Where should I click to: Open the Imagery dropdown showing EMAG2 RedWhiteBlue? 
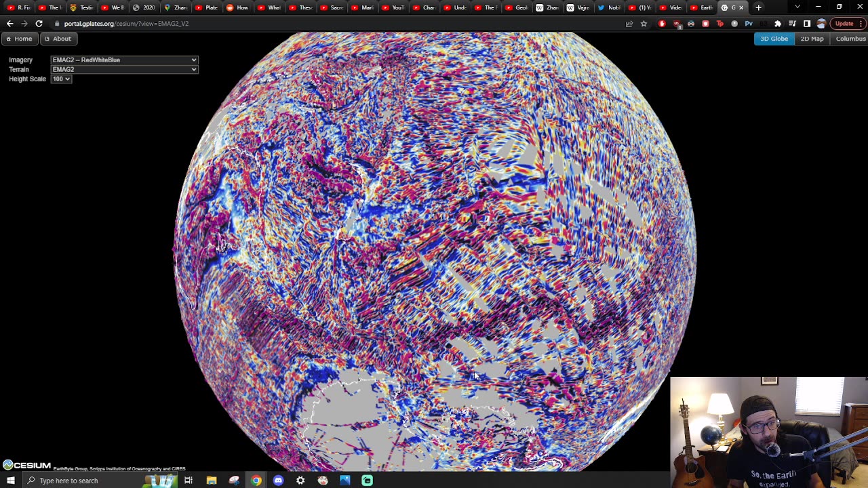pos(125,60)
